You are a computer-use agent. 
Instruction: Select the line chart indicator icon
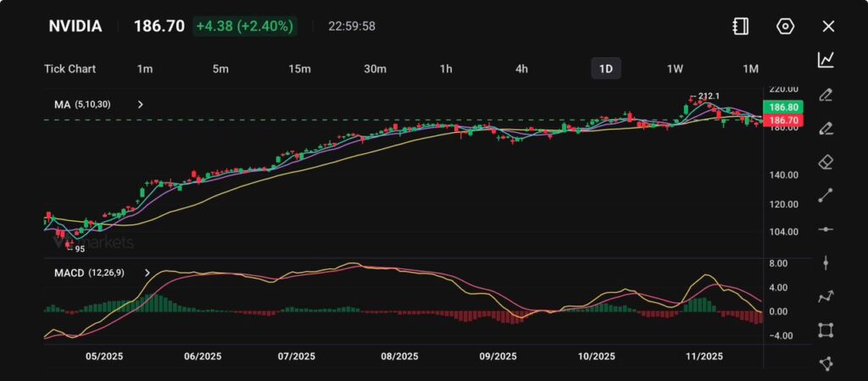click(x=826, y=59)
